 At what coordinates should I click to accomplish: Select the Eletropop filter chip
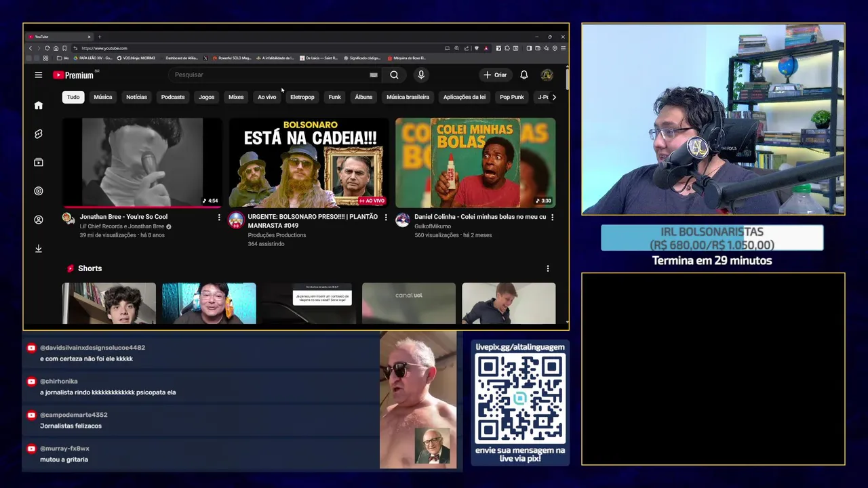pyautogui.click(x=302, y=97)
